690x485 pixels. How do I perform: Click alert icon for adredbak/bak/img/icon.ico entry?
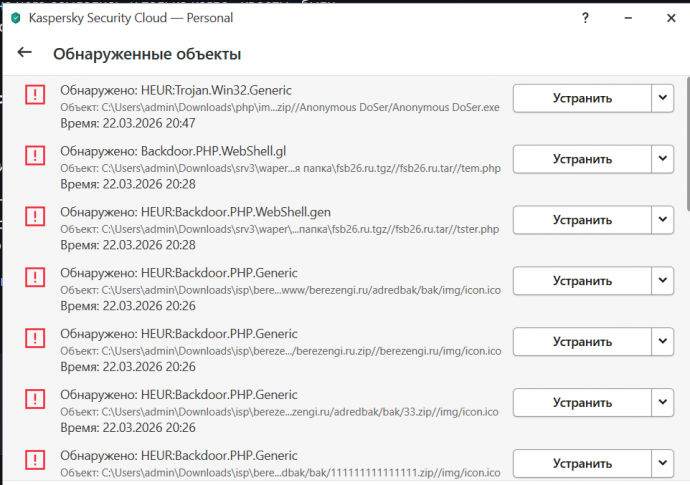point(35,278)
